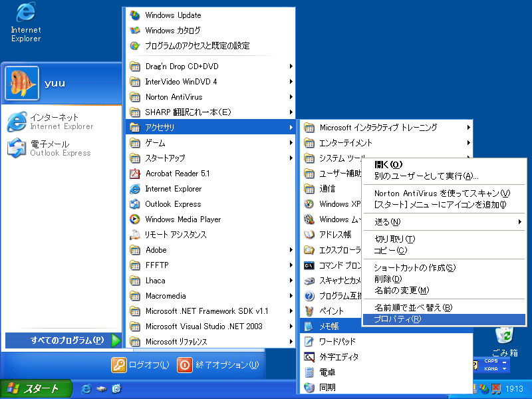This screenshot has width=532, height=399.
Task: Click the スタート (Start) button
Action: (x=32, y=388)
